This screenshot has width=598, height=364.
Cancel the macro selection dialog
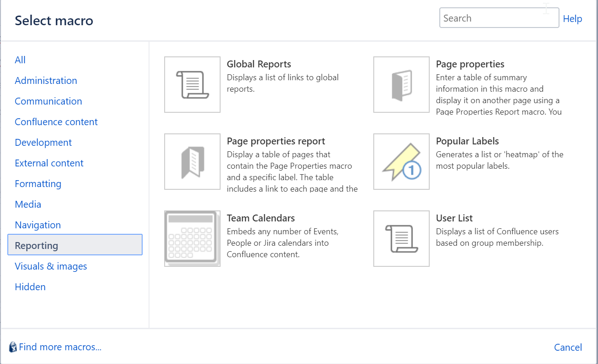[x=568, y=347]
